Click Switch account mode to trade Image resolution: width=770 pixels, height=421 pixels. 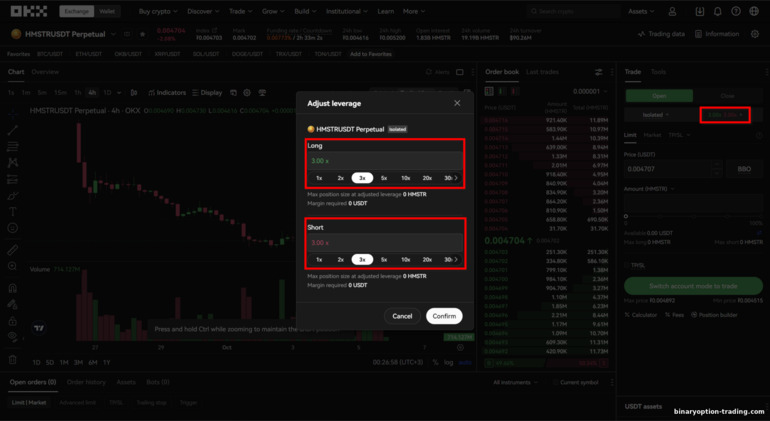pyautogui.click(x=693, y=286)
